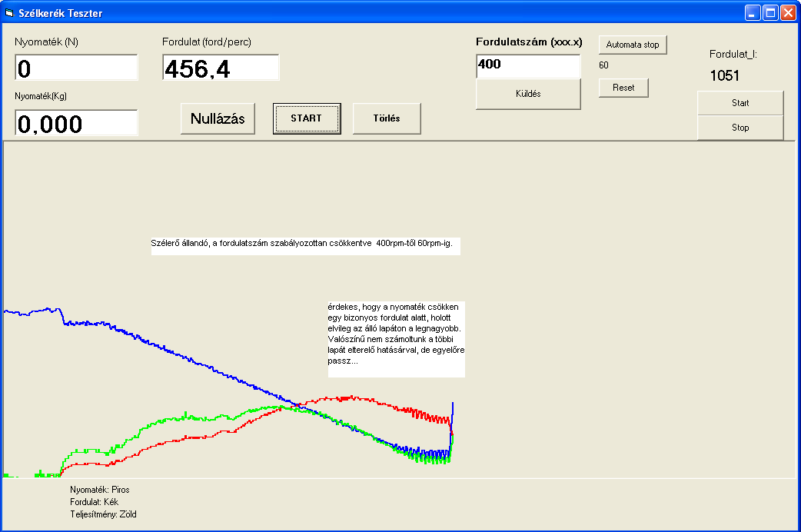Image resolution: width=801 pixels, height=532 pixels.
Task: Click the 'Fordulat_I:' label
Action: pos(733,54)
